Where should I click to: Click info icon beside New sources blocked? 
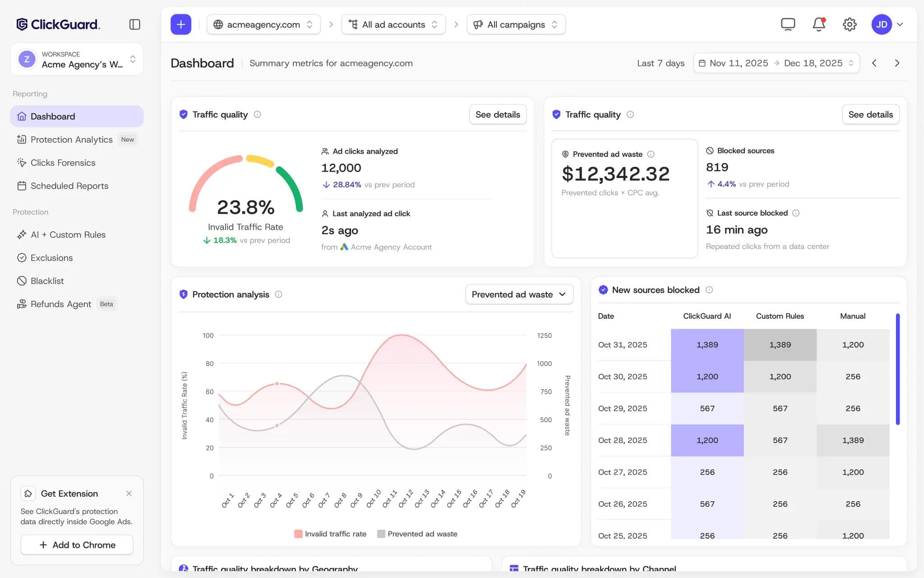coord(709,290)
